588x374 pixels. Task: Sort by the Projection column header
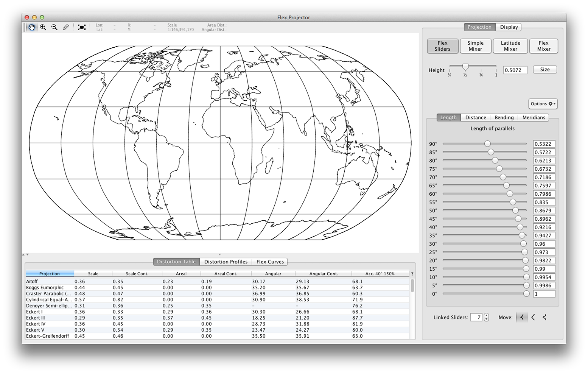click(x=50, y=274)
